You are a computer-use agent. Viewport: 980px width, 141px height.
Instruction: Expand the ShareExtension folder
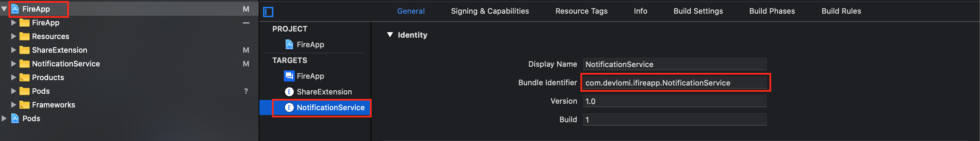click(x=13, y=50)
